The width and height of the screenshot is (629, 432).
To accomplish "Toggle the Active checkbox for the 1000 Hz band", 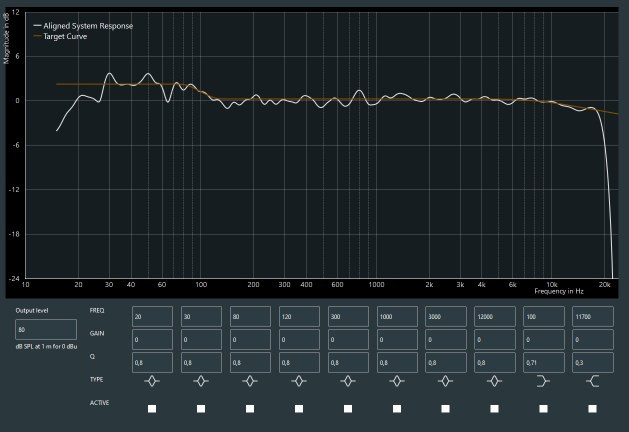I will click(397, 408).
